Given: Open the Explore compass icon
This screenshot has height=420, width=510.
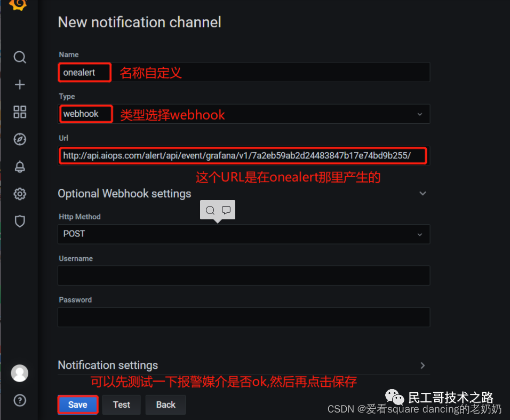Looking at the screenshot, I should coord(20,139).
